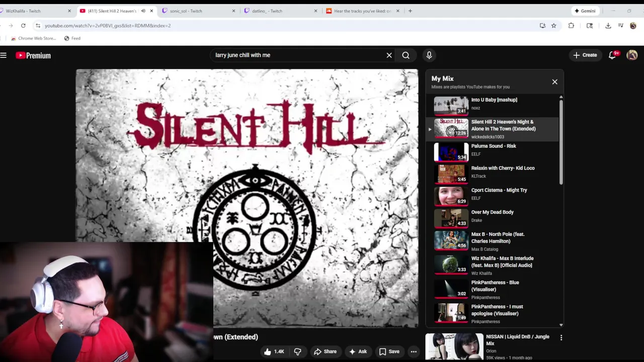The width and height of the screenshot is (644, 362).
Task: Dislike the video with thumbs down
Action: click(x=297, y=351)
